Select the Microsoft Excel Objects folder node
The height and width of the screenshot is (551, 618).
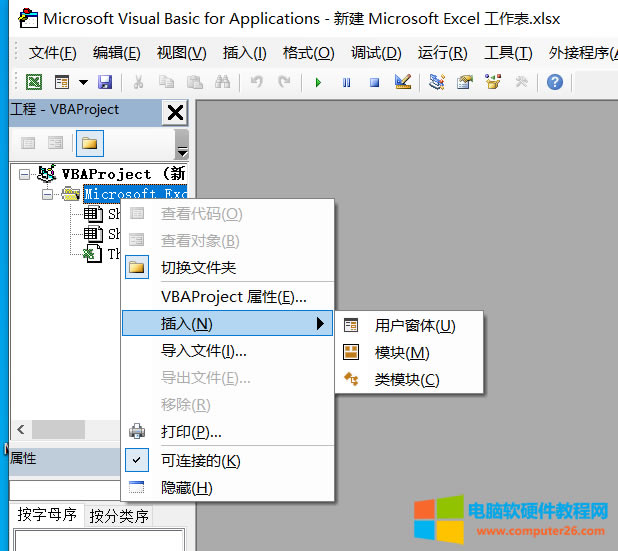click(x=135, y=194)
